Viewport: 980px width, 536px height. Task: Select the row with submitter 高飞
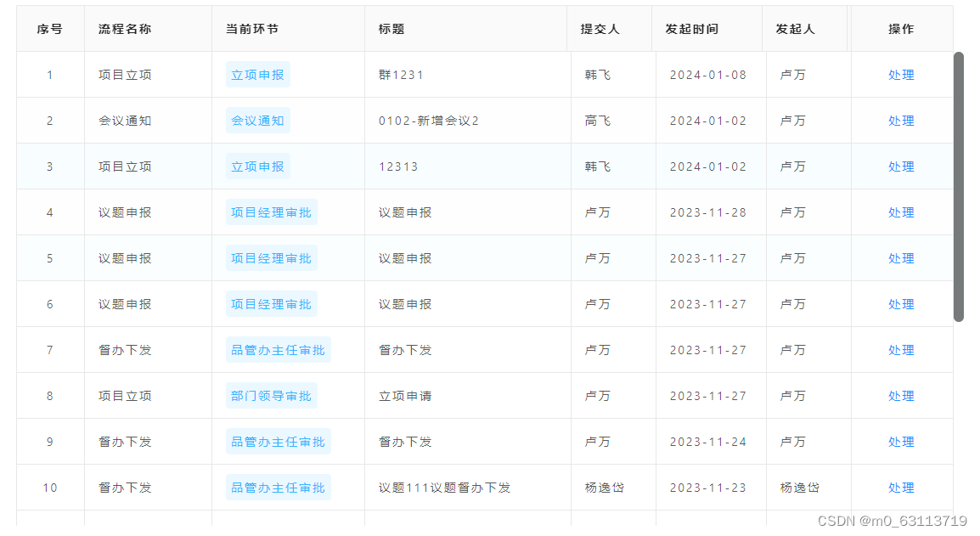(599, 121)
